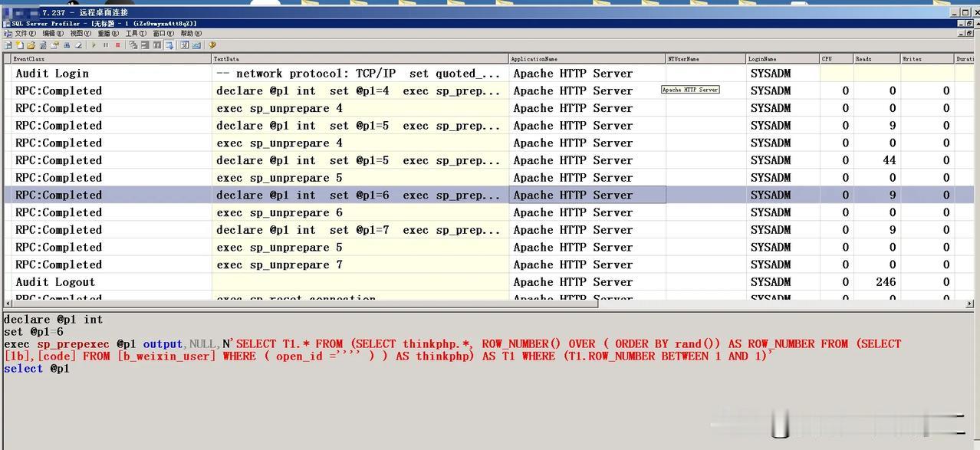Click SYSADM in the Audit Login row
The height and width of the screenshot is (450, 980).
[x=771, y=74]
